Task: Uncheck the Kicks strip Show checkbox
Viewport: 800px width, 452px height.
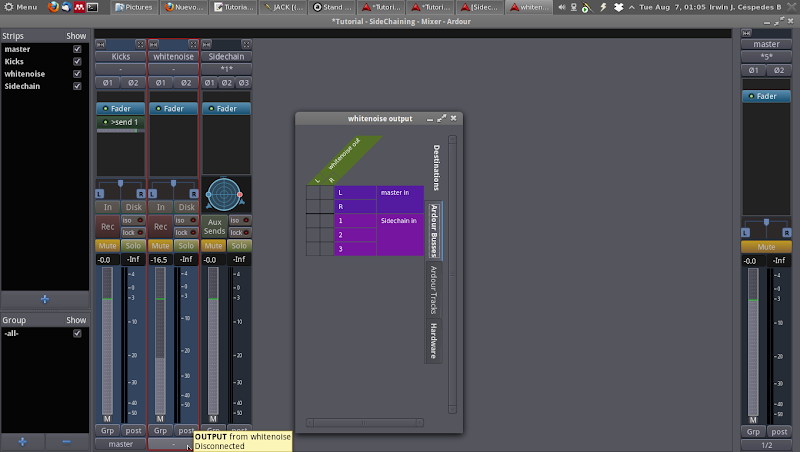Action: pos(77,61)
